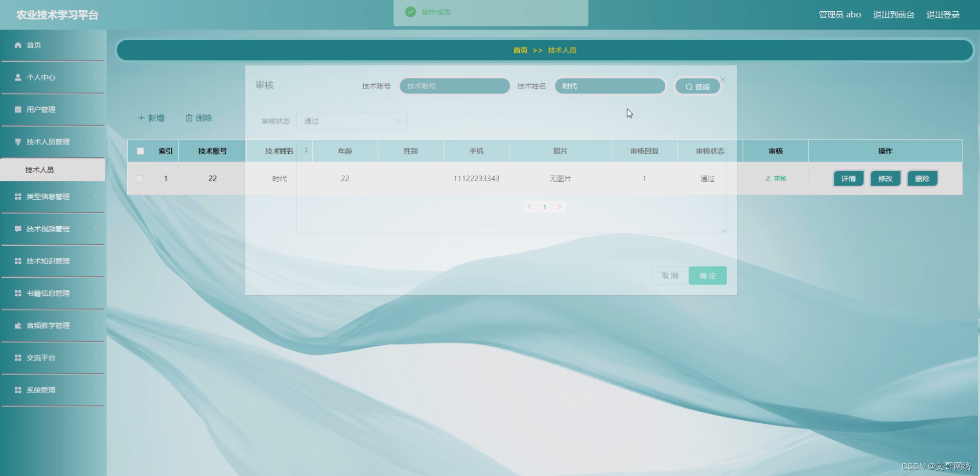Expand the 技术知识管理 menu chevron
This screenshot has width=980, height=476.
(96, 261)
